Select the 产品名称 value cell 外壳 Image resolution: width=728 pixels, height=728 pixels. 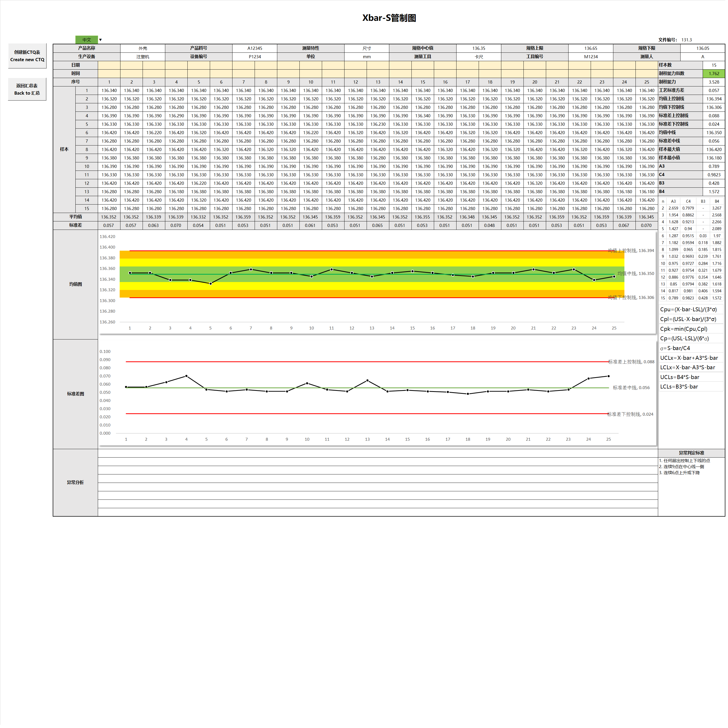[x=143, y=48]
